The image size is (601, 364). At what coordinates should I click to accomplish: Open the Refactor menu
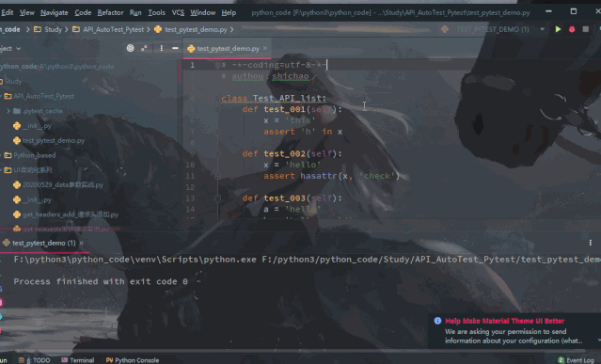point(110,12)
